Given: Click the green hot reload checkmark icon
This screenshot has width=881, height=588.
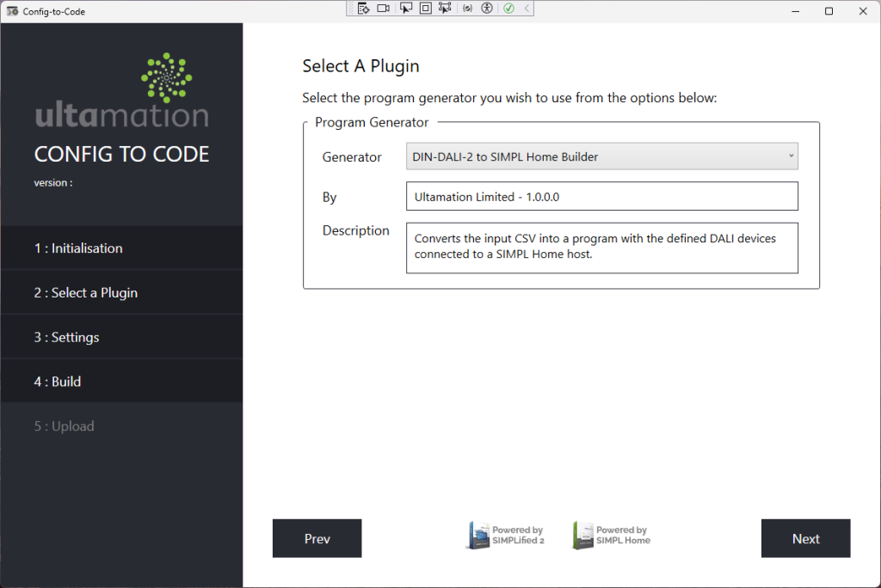Looking at the screenshot, I should (508, 9).
